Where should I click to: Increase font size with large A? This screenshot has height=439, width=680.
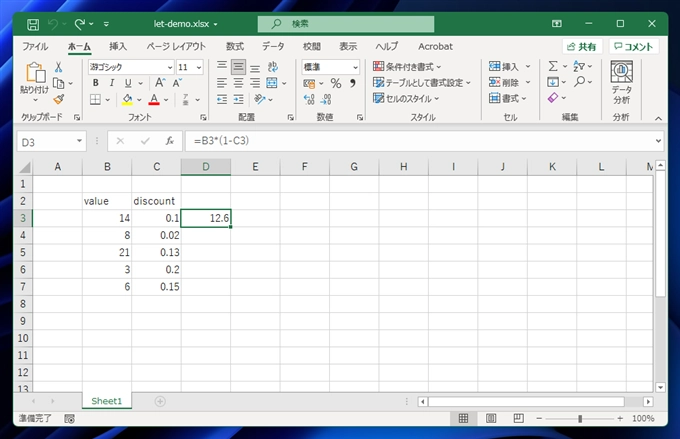pyautogui.click(x=160, y=83)
